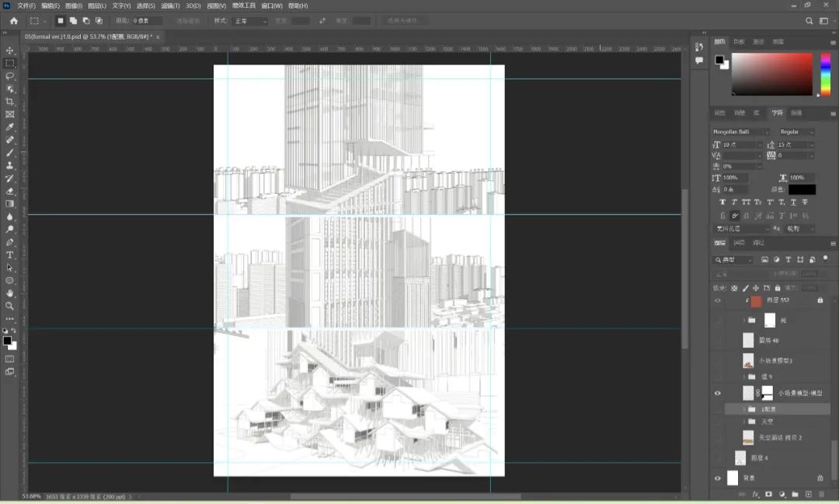Open Color panel options menu

(x=833, y=42)
